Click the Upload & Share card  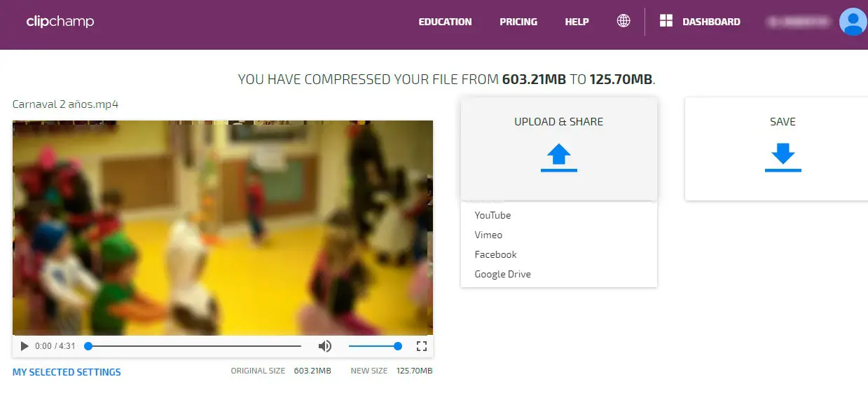click(559, 149)
